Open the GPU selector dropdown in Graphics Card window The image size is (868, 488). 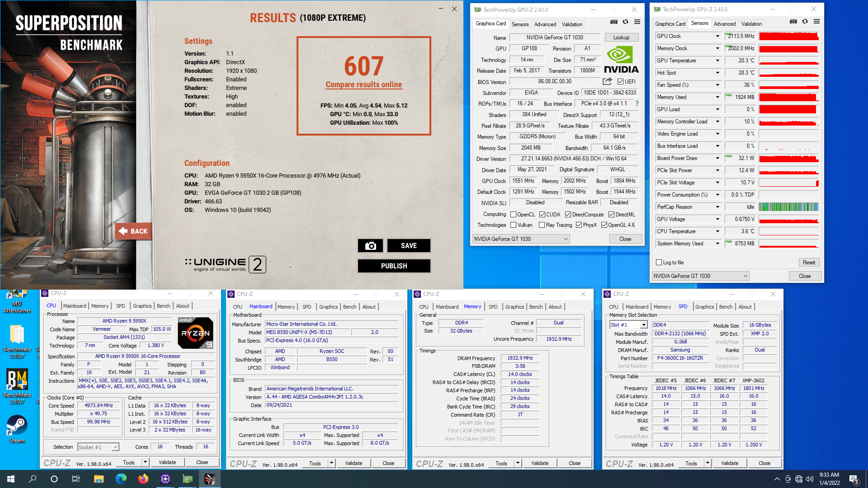[x=521, y=239]
